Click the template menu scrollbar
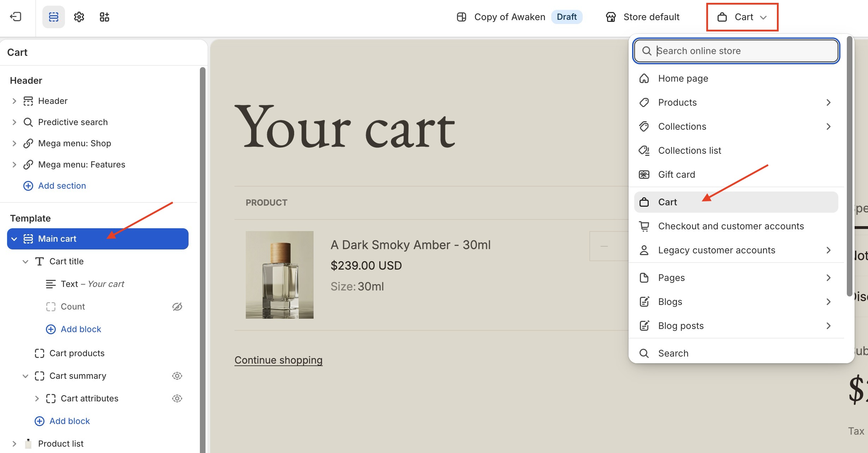 (x=850, y=166)
